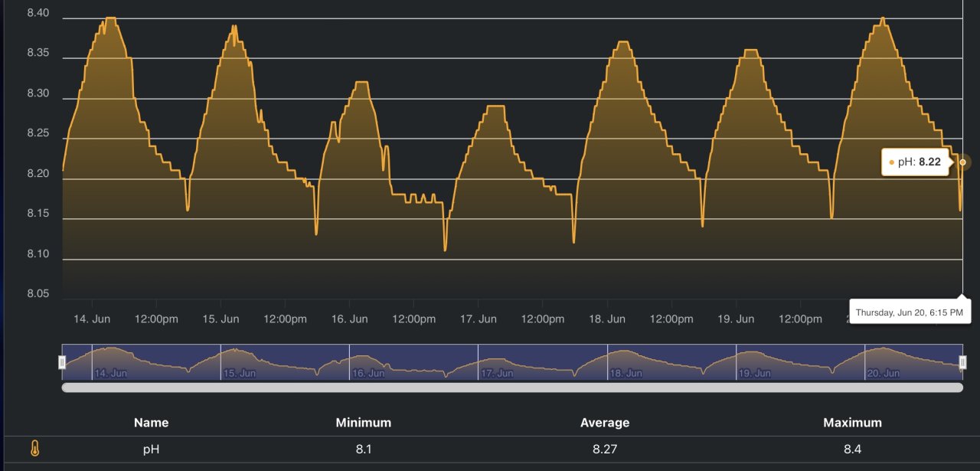Click the Thursday, Jun 20, 6:15 PM label

[x=908, y=312]
